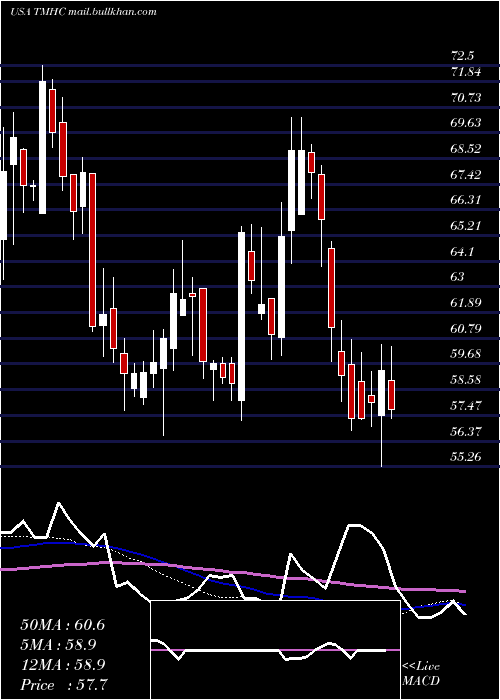
Task: Click the 64.1 price axis label
Action: pos(464,251)
